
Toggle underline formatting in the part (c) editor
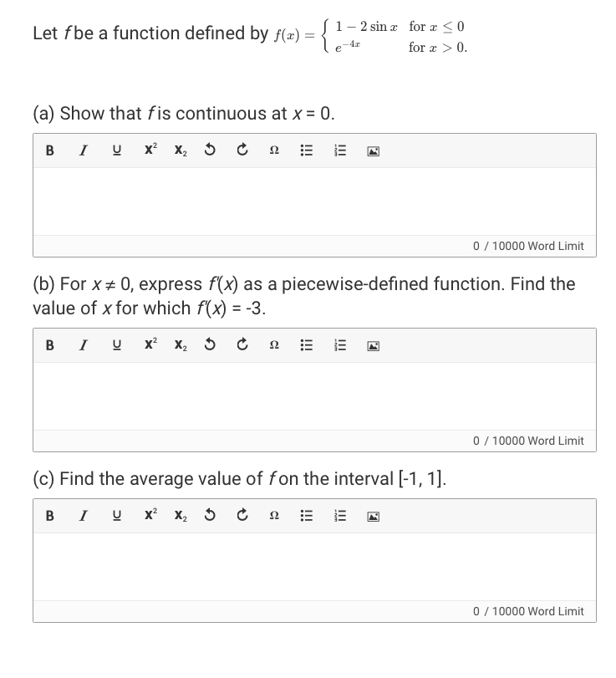tap(116, 516)
